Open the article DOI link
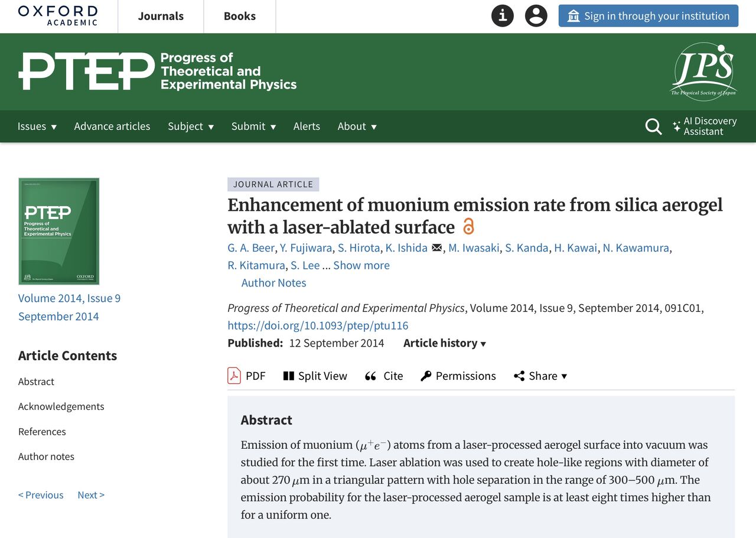The height and width of the screenshot is (538, 756). click(x=318, y=325)
